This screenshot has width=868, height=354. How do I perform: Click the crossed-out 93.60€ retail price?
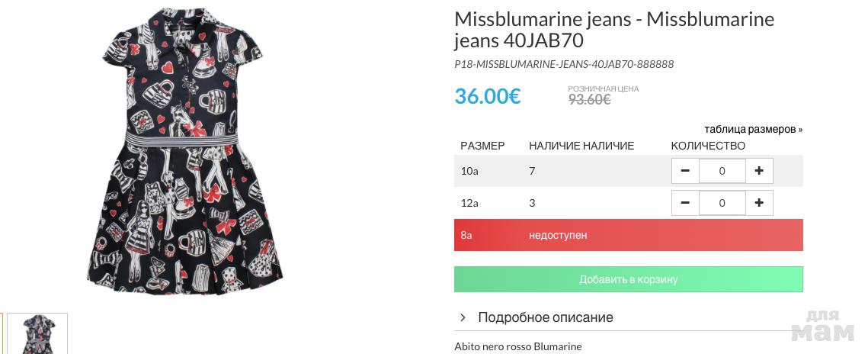pos(589,99)
